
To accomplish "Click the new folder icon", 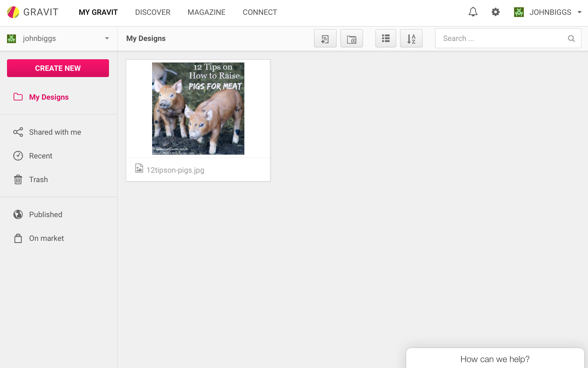I will pos(351,39).
